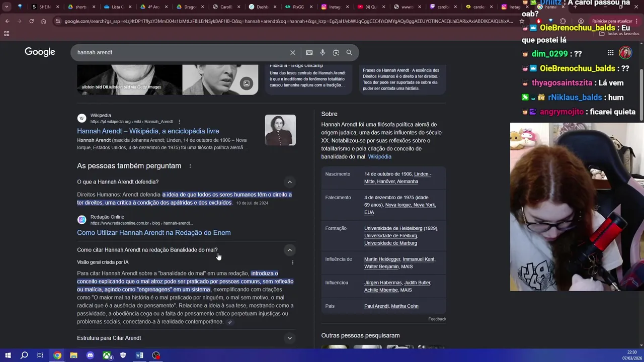This screenshot has height=362, width=644.
Task: Open the browser home page
Action: coord(43,21)
